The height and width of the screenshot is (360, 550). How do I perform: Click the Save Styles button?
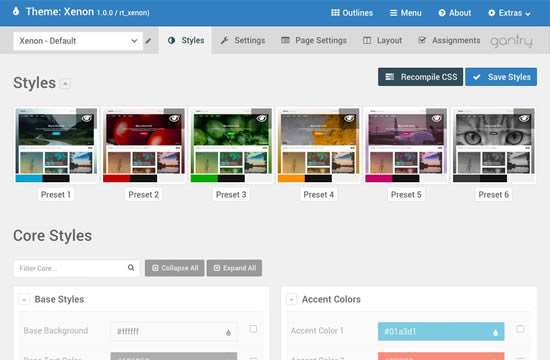(x=501, y=77)
